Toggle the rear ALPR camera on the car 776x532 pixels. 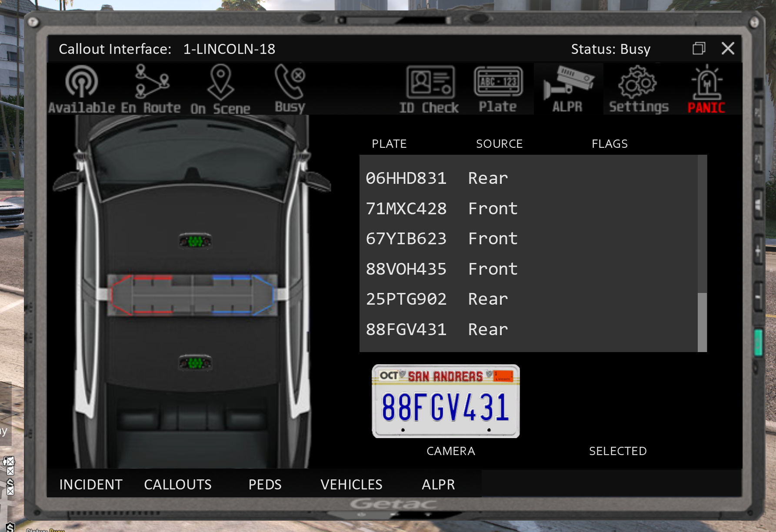(195, 362)
